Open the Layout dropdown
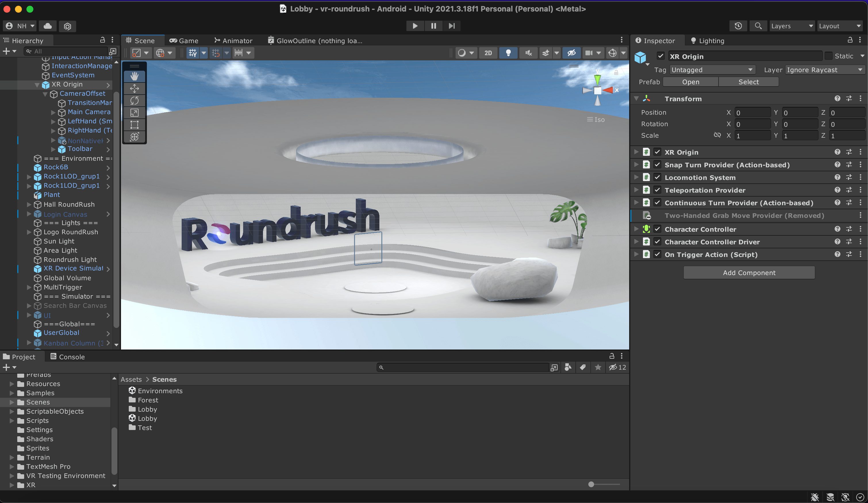868x503 pixels. (840, 26)
